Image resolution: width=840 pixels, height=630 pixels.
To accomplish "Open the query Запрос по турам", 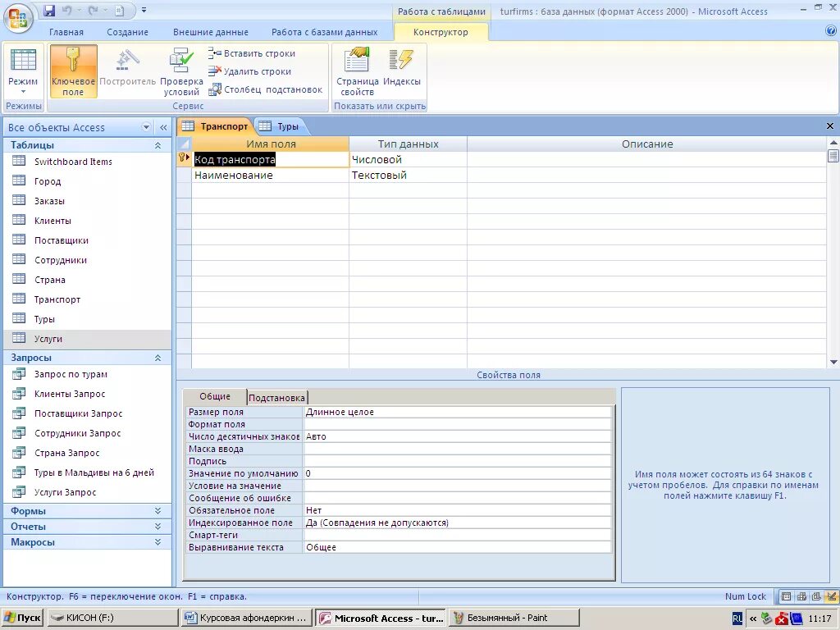I will [71, 374].
